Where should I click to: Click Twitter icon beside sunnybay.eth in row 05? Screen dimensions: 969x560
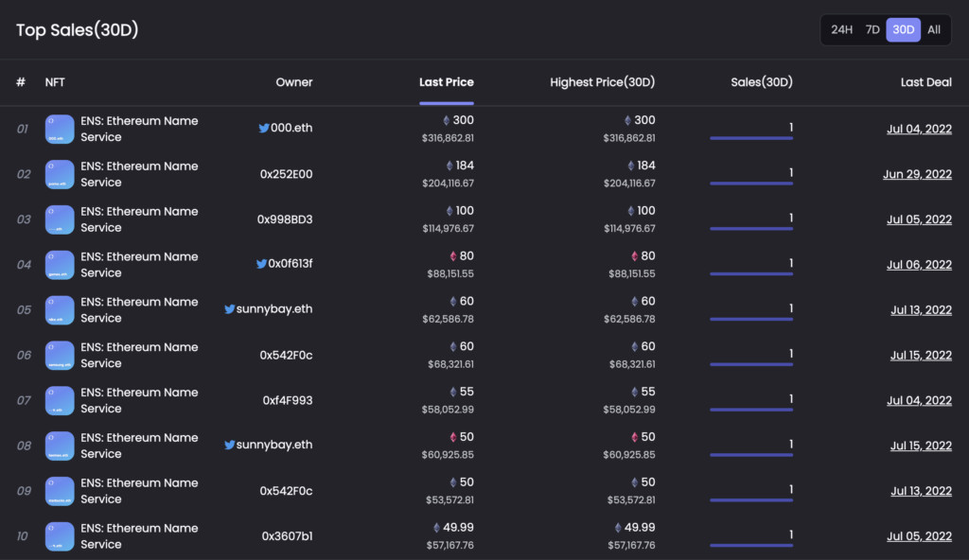(x=229, y=309)
